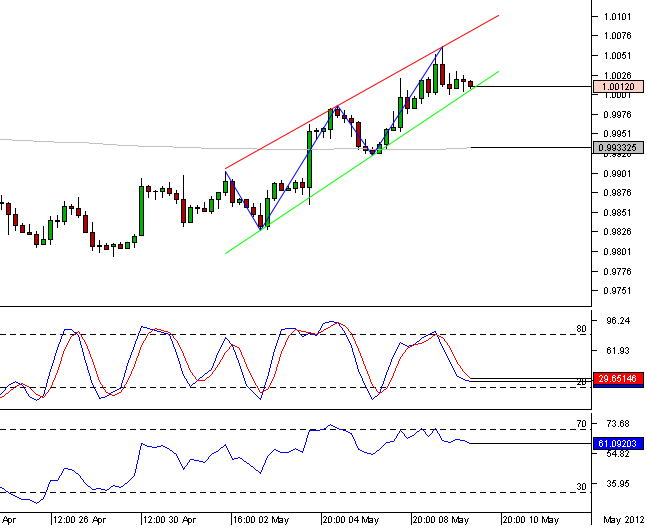Click the current price label 1.00120
Image resolution: width=647 pixels, height=529 pixels.
pyautogui.click(x=618, y=87)
